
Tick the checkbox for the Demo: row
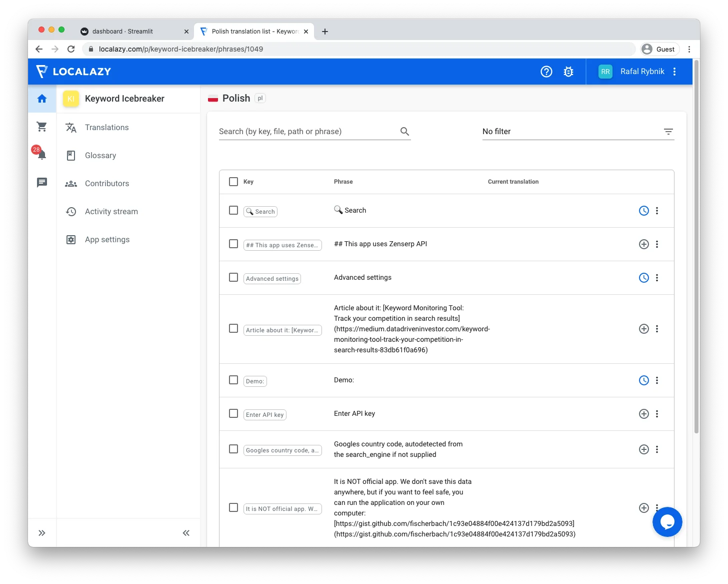[x=233, y=380]
